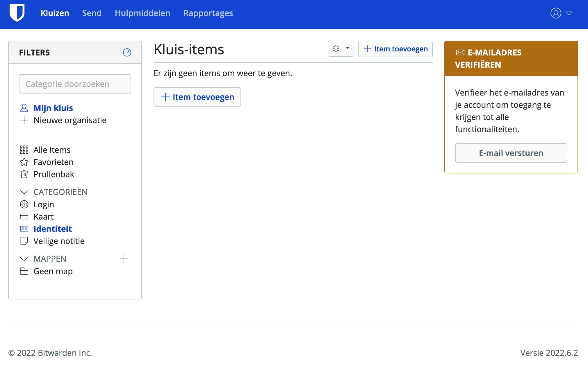
Task: Focus the Categorie doorzoeken search field
Action: point(75,84)
